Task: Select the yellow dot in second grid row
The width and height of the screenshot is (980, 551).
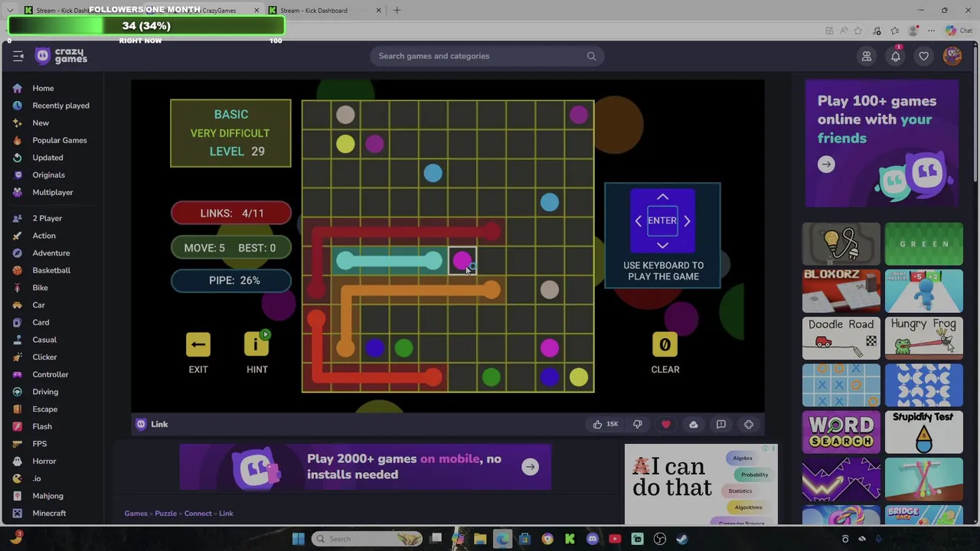Action: click(345, 144)
